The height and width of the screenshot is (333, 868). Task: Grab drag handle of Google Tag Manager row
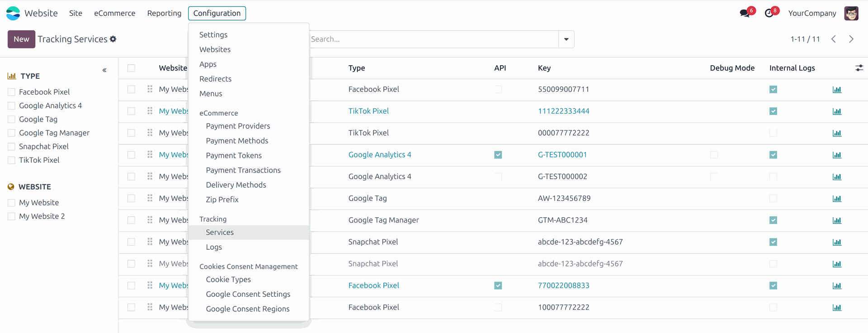click(x=150, y=220)
